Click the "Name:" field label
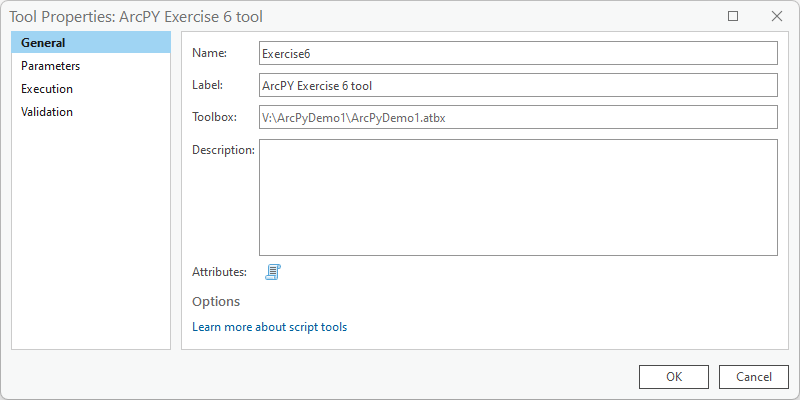The image size is (800, 400). [209, 53]
